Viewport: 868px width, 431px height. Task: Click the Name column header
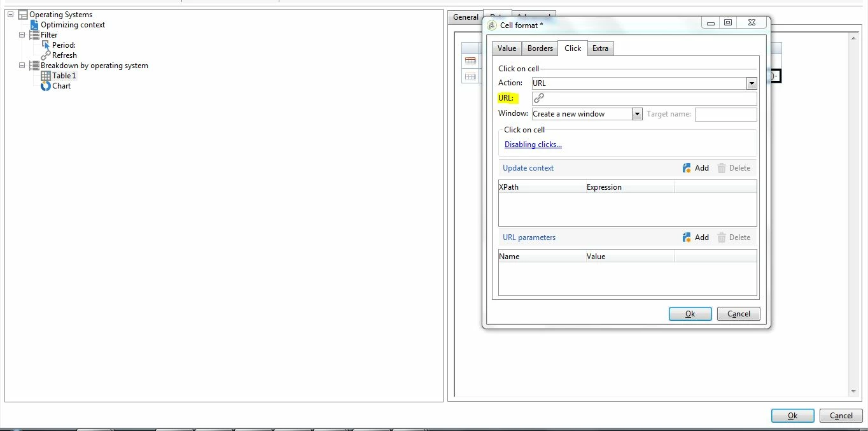(x=542, y=257)
